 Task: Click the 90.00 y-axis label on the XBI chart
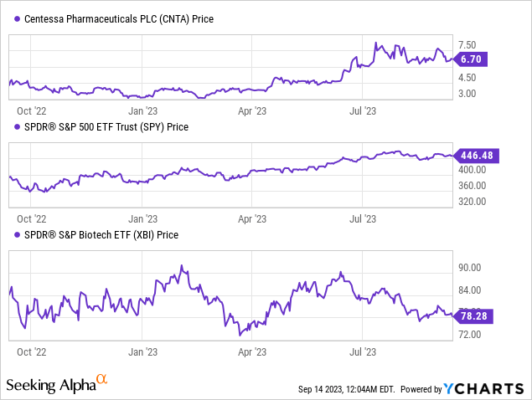471,268
